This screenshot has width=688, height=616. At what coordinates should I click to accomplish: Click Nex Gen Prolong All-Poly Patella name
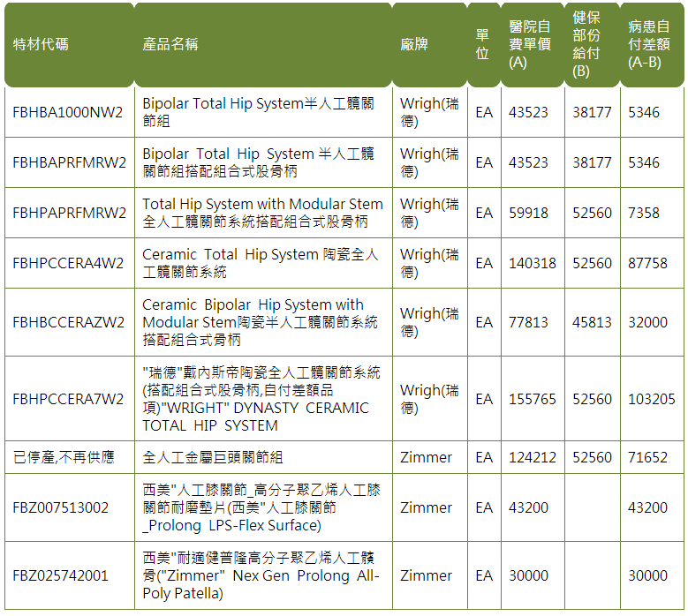point(261,575)
